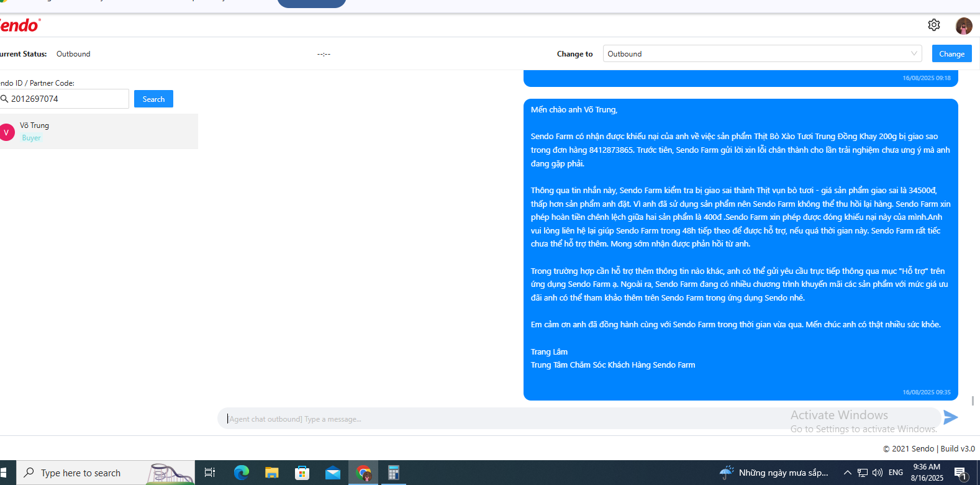Click timestamp 16/08/2025 09:18
980x485 pixels.
tap(927, 78)
